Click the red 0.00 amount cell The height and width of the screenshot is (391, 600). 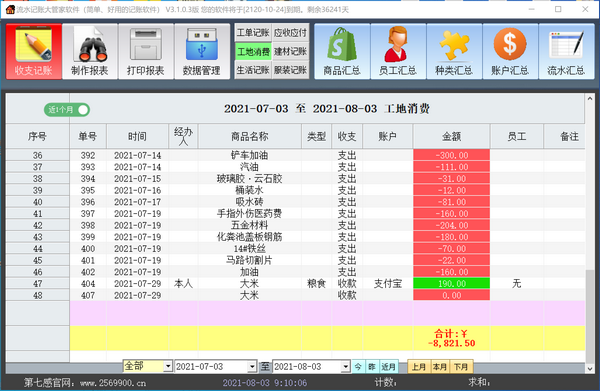click(452, 295)
